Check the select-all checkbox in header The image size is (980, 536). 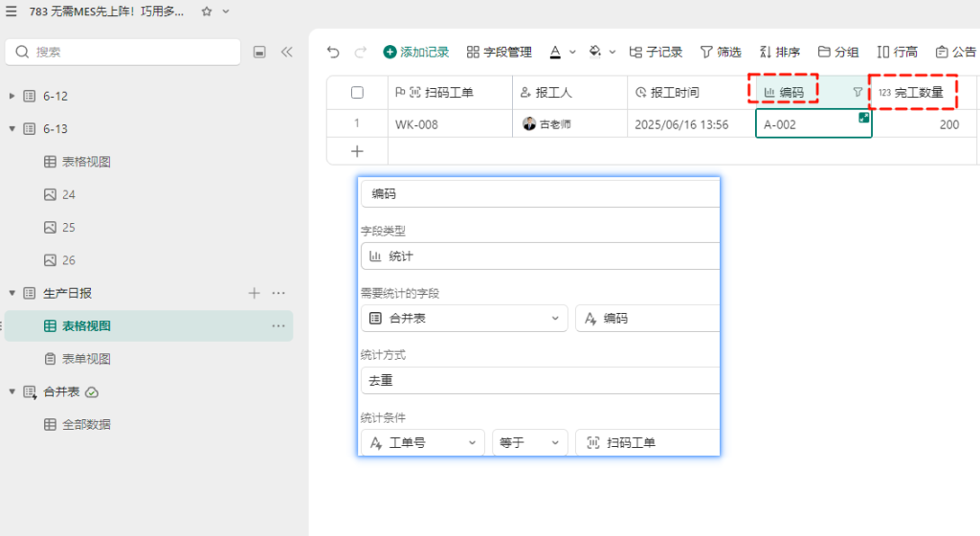[x=357, y=93]
